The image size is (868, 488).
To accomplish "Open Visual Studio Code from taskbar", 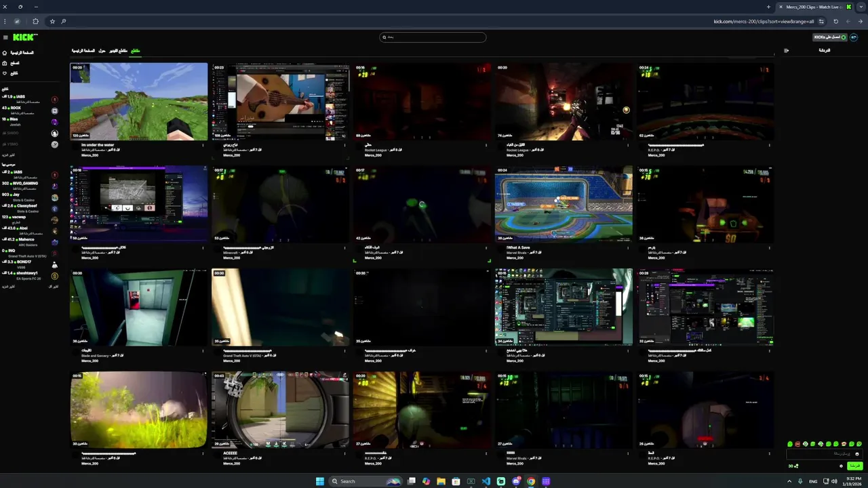I will [486, 481].
